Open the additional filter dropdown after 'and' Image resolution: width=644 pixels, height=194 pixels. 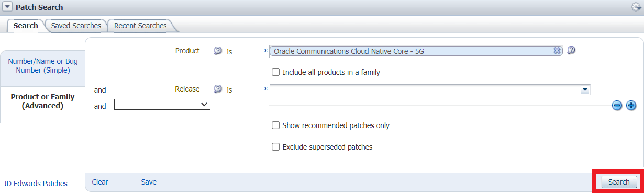pos(162,105)
